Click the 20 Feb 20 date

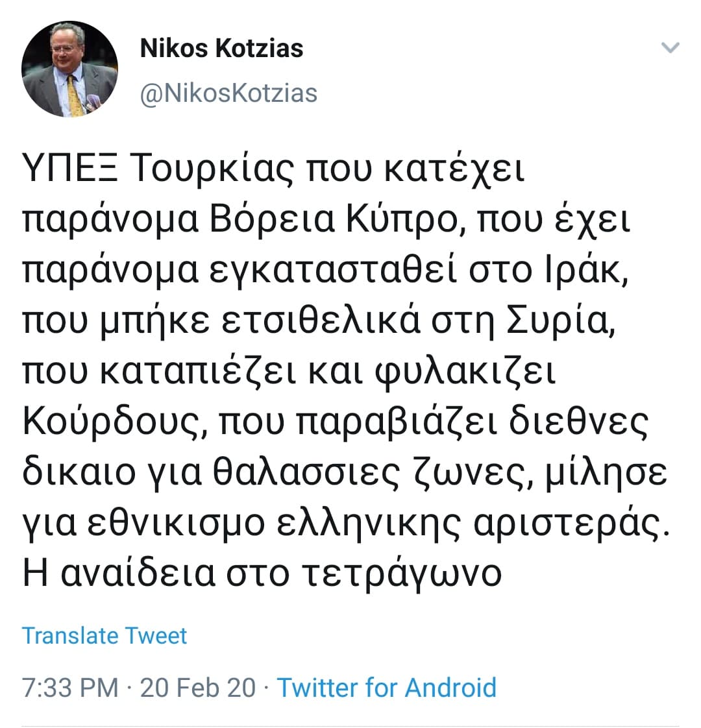[x=198, y=687]
